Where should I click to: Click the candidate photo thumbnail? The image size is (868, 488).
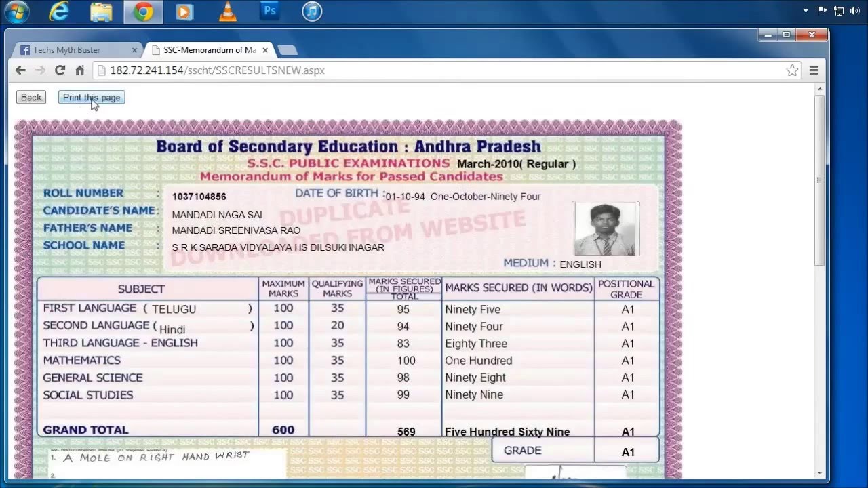click(x=605, y=228)
